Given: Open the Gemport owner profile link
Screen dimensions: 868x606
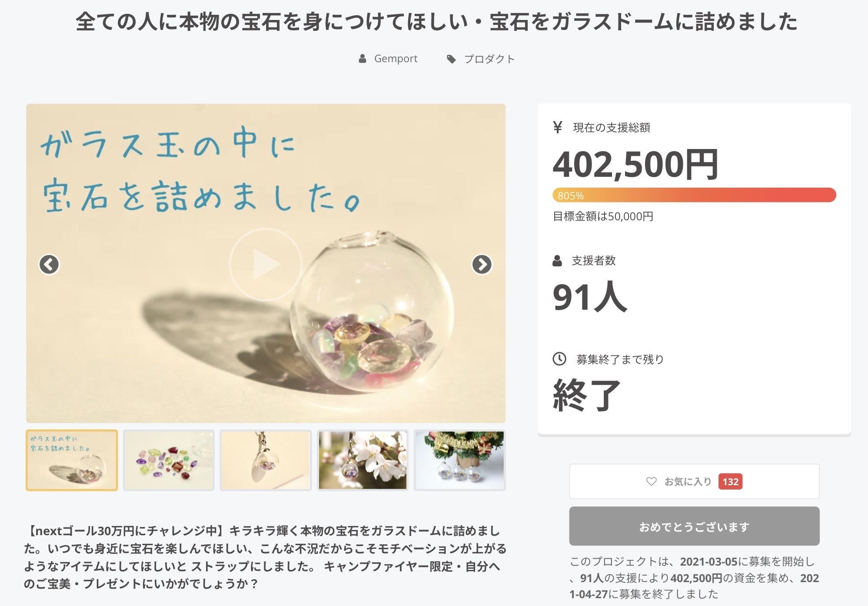Looking at the screenshot, I should [x=396, y=59].
